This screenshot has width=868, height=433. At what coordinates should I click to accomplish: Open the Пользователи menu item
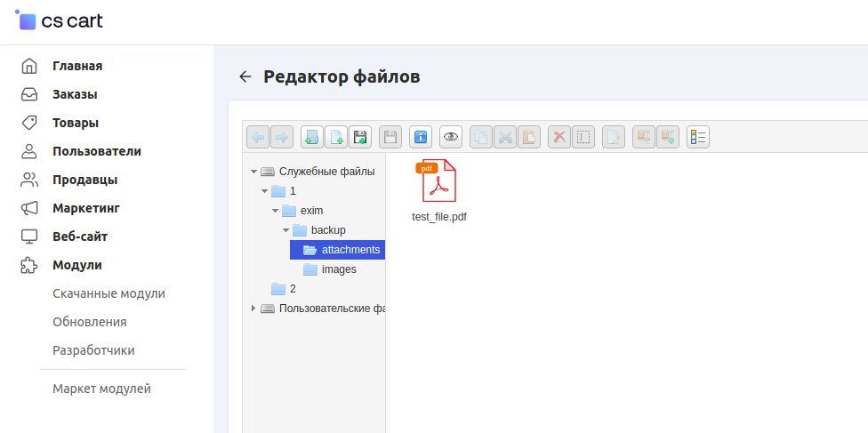point(97,151)
